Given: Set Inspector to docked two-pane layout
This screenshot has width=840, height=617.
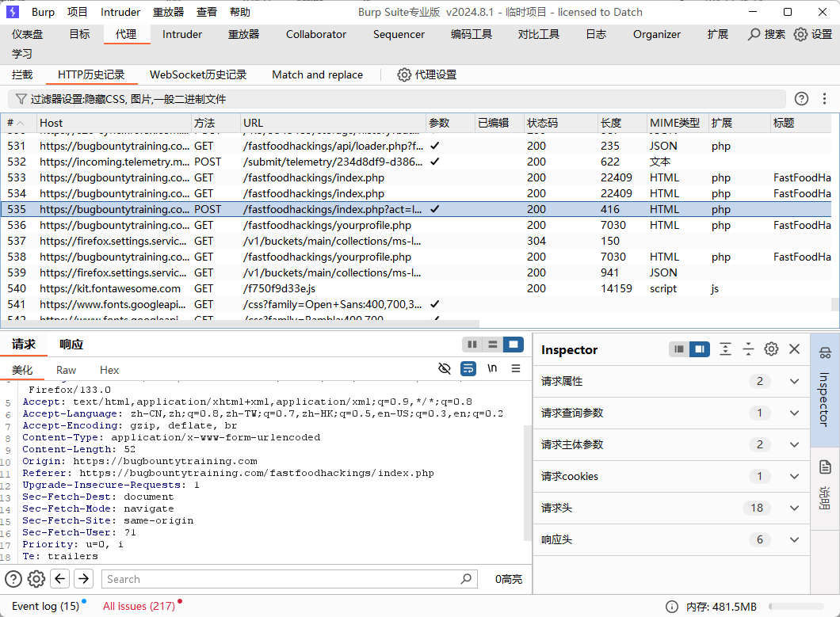Looking at the screenshot, I should coord(700,349).
